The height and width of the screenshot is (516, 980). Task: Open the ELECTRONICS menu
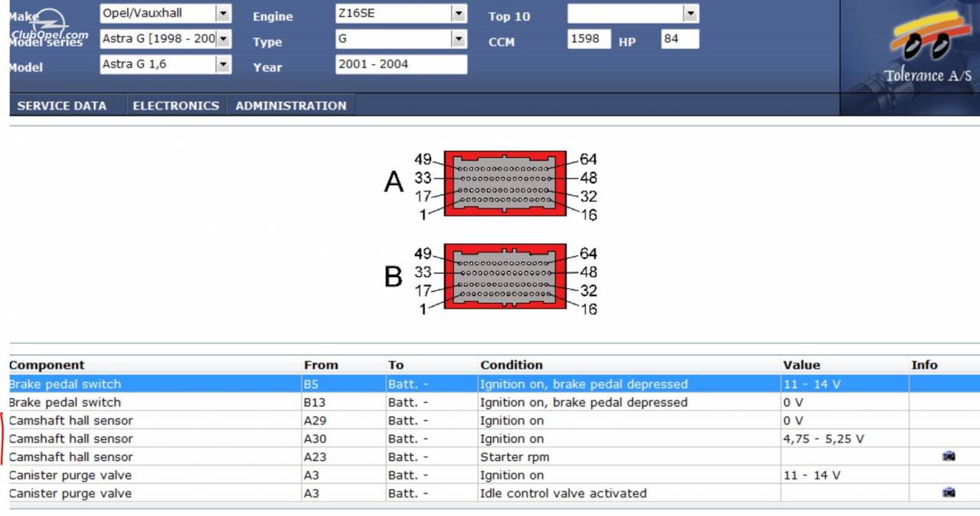[176, 106]
